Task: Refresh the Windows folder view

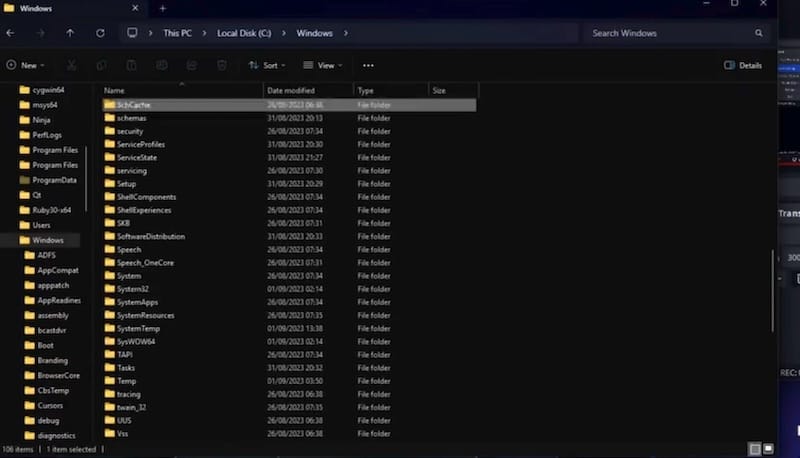Action: pyautogui.click(x=101, y=33)
